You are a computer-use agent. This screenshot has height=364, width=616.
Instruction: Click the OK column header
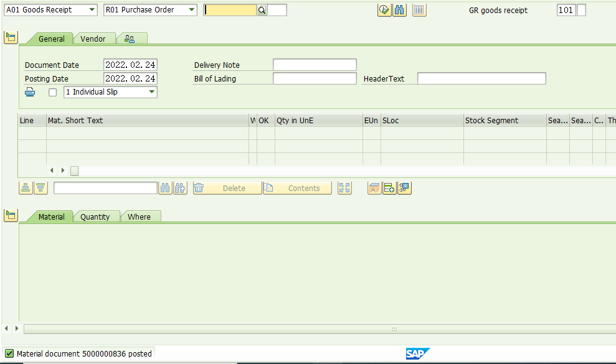[x=266, y=121]
